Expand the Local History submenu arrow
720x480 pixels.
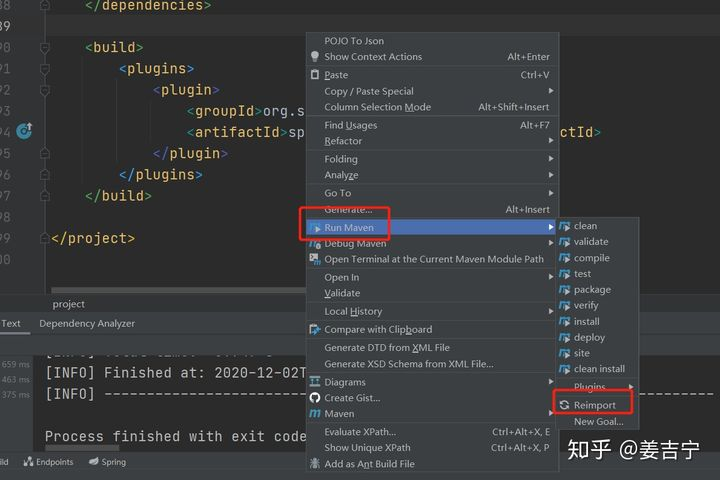[551, 311]
